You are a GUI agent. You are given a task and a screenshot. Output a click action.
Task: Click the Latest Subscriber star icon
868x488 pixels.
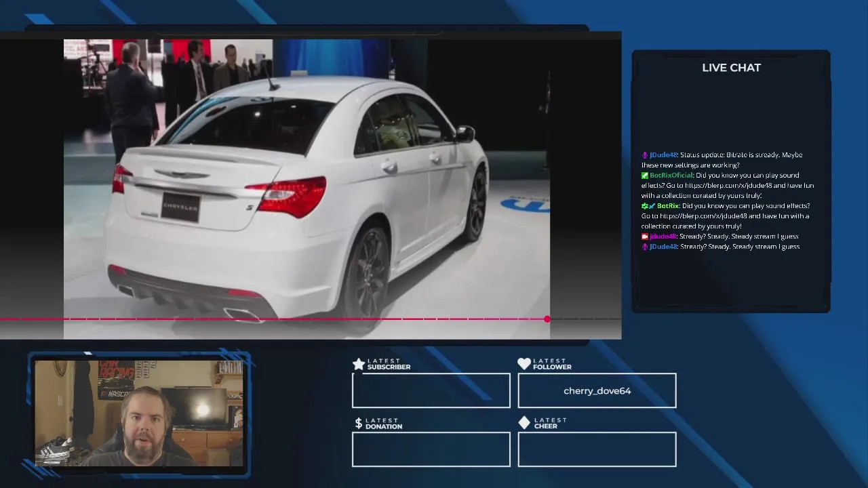point(359,364)
